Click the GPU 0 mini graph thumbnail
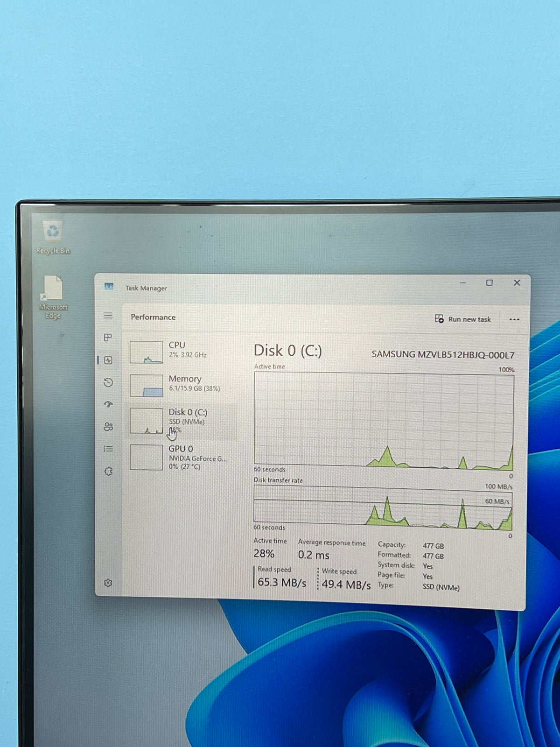This screenshot has width=560, height=747. [147, 457]
